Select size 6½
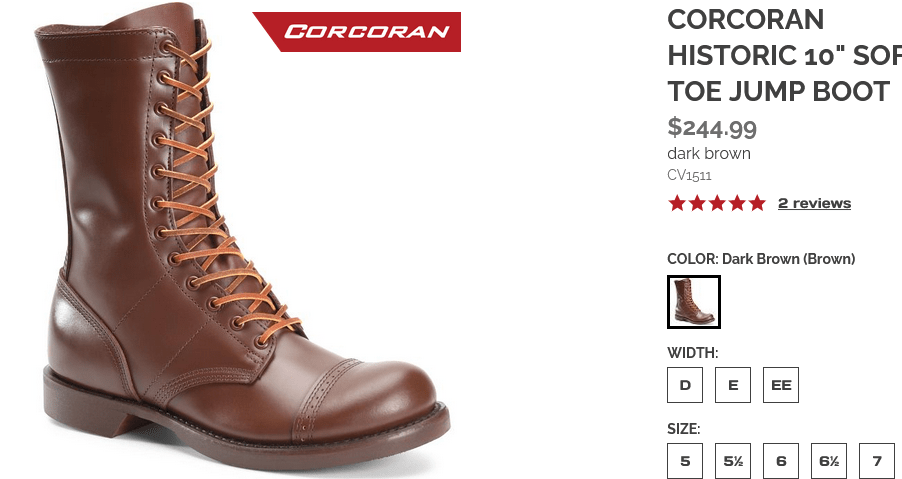 pyautogui.click(x=829, y=461)
